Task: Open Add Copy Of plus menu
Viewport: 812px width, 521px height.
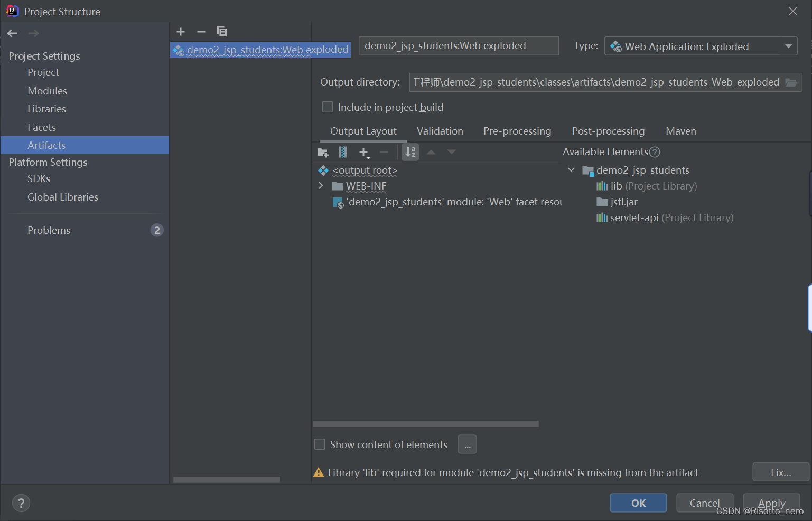Action: (x=364, y=153)
